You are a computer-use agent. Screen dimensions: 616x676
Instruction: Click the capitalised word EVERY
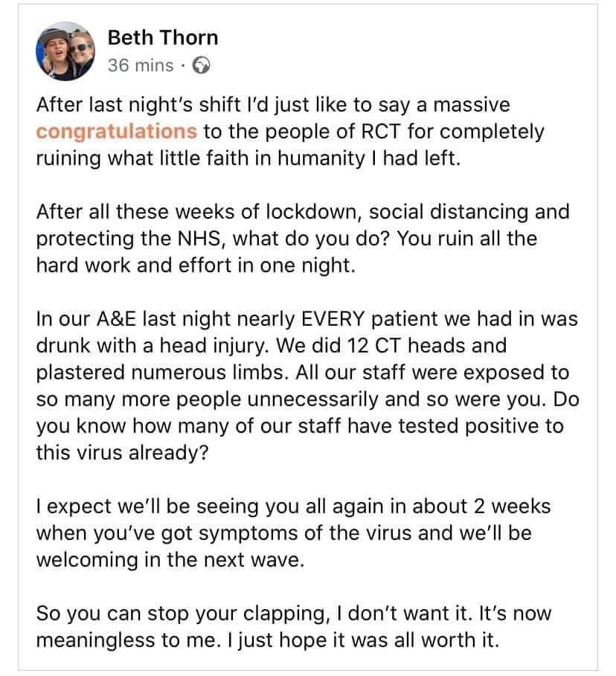(x=333, y=319)
